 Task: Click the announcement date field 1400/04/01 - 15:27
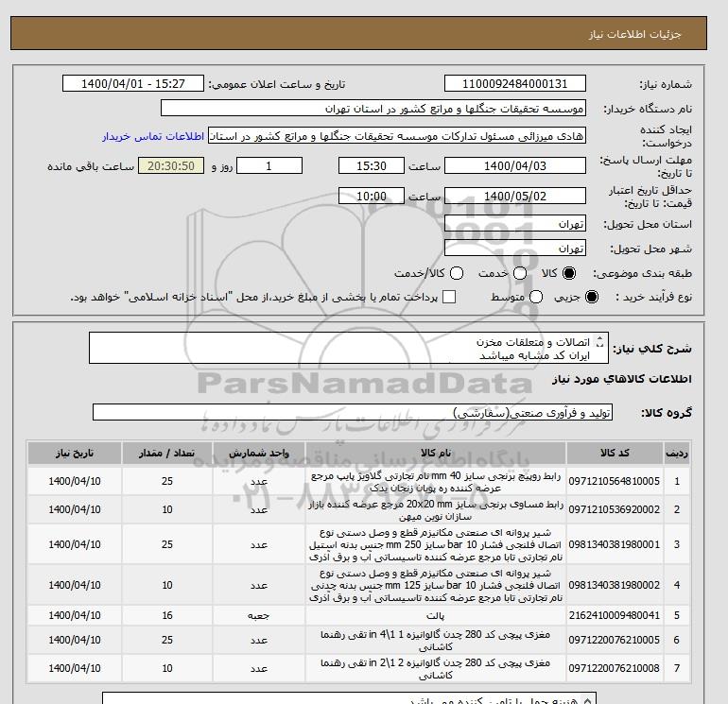[x=133, y=83]
